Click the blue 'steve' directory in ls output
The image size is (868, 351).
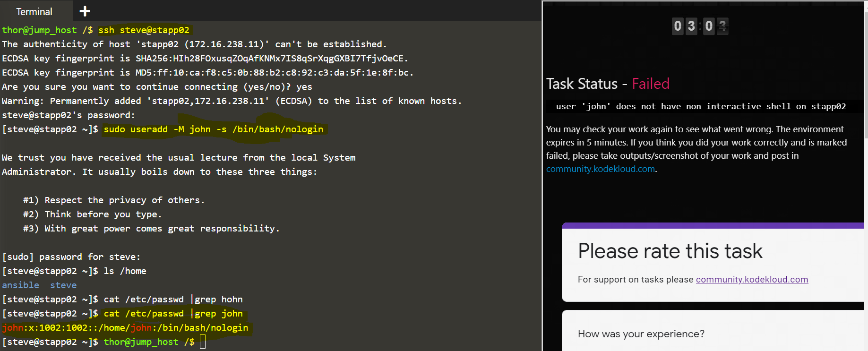click(x=63, y=285)
